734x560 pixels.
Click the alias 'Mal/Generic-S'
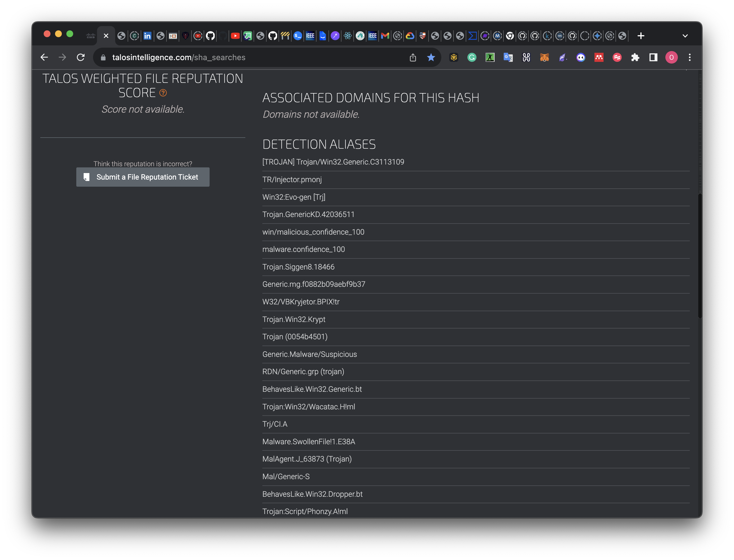(286, 477)
